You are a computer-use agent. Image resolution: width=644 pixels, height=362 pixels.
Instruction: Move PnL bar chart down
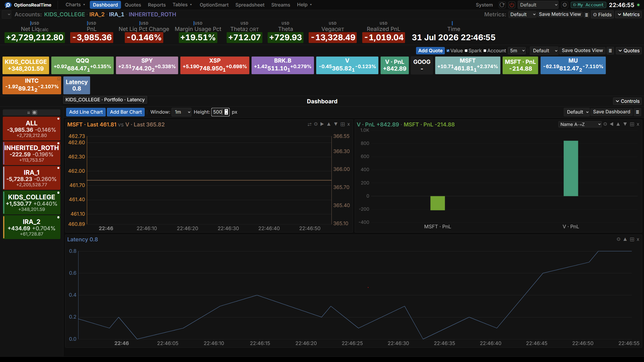[625, 124]
